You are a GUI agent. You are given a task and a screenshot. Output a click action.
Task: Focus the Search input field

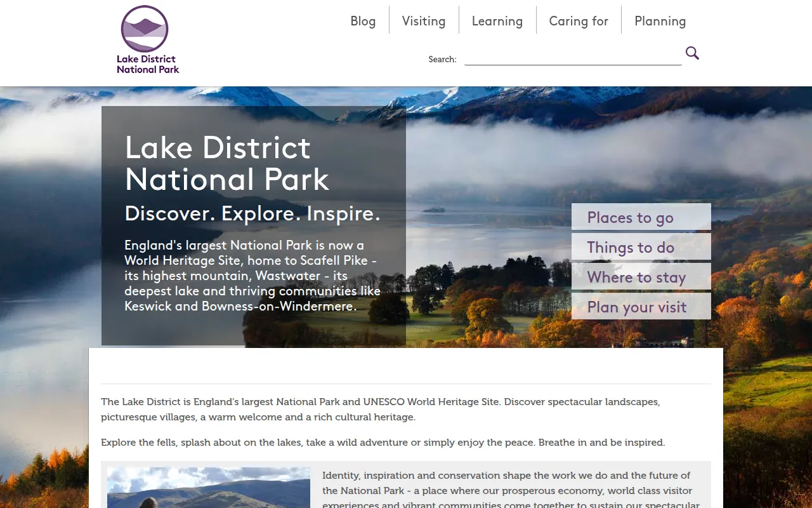[x=573, y=58]
